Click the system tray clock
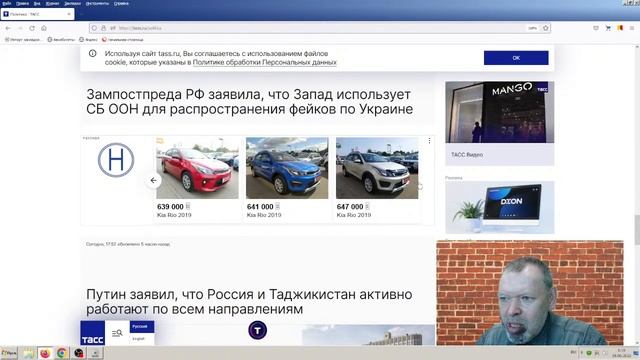This screenshot has height=360, width=640. pyautogui.click(x=622, y=353)
